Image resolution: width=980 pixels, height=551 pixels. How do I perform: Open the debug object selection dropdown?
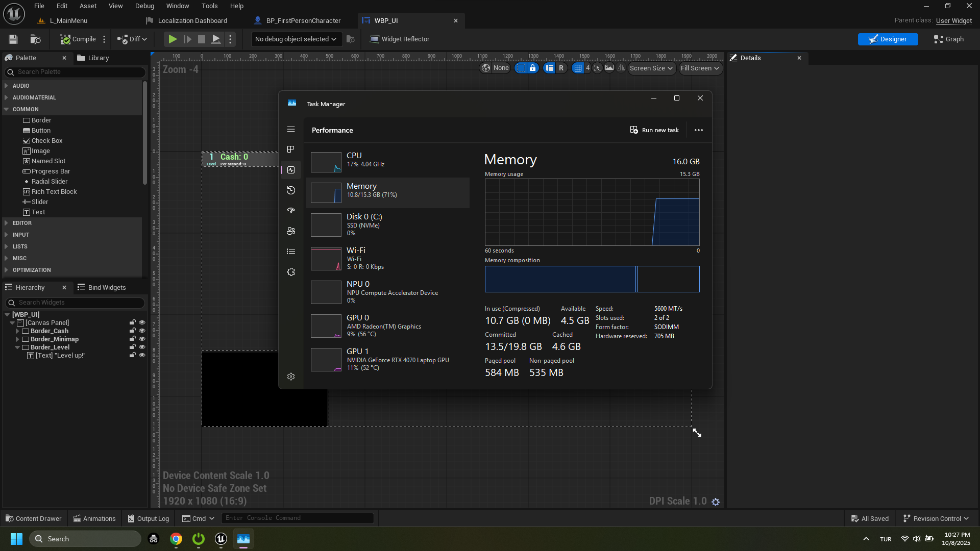[296, 39]
